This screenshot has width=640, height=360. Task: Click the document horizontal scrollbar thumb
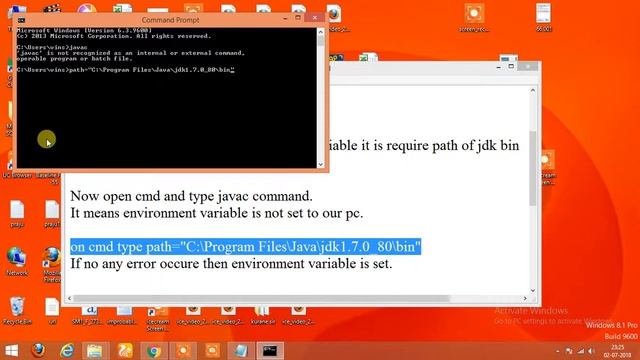[x=261, y=298]
